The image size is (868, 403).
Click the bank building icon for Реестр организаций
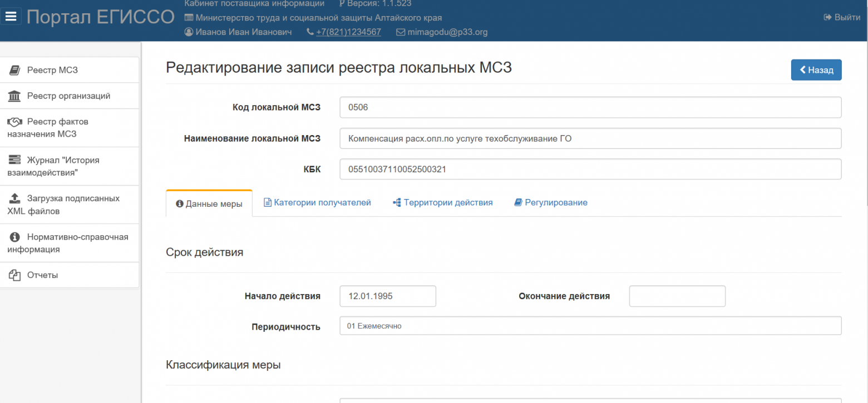point(15,96)
